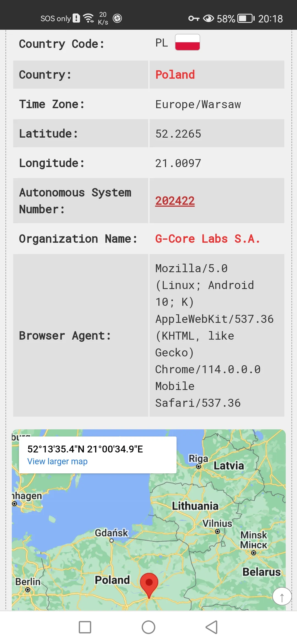
Task: Select the Country Code: label
Action: coord(62,44)
